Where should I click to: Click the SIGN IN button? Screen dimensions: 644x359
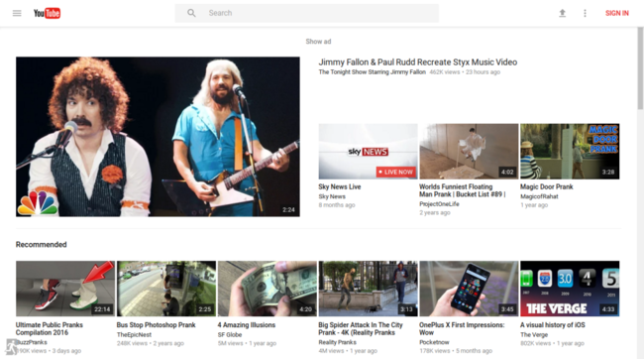pyautogui.click(x=617, y=13)
